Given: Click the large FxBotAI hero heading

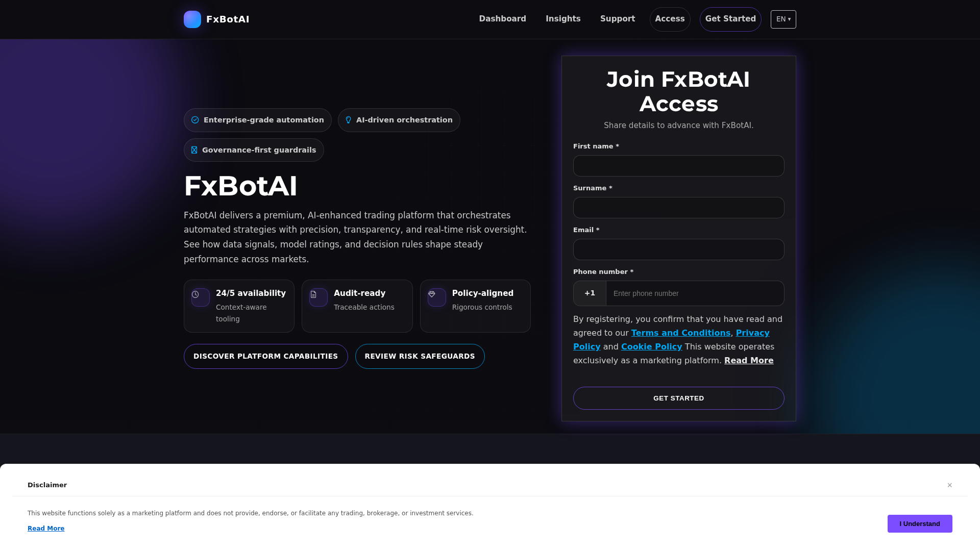Looking at the screenshot, I should [240, 186].
